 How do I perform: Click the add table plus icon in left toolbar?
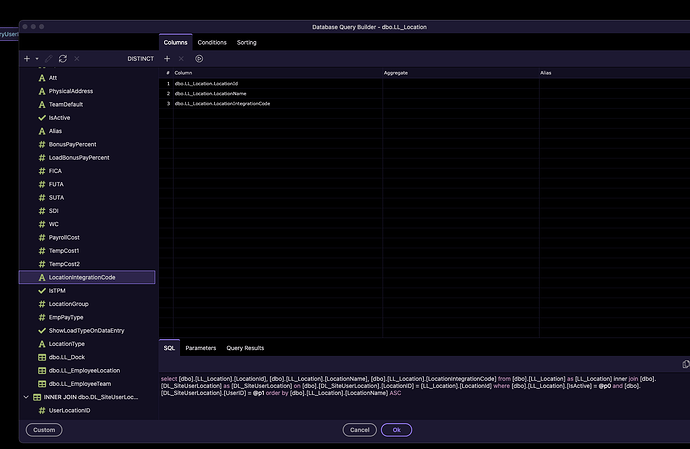click(27, 59)
